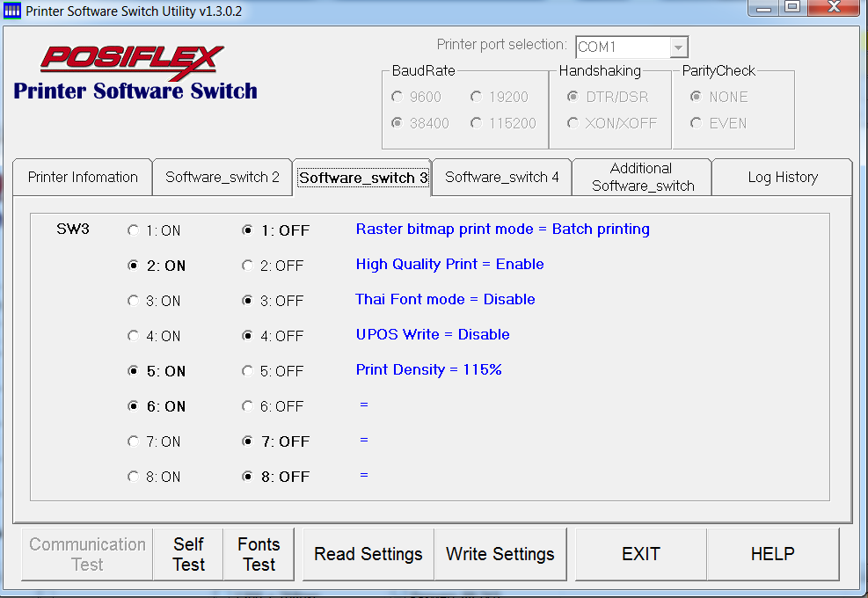This screenshot has width=868, height=598.
Task: Enable switch 3 ON for Thai Font
Action: point(134,301)
